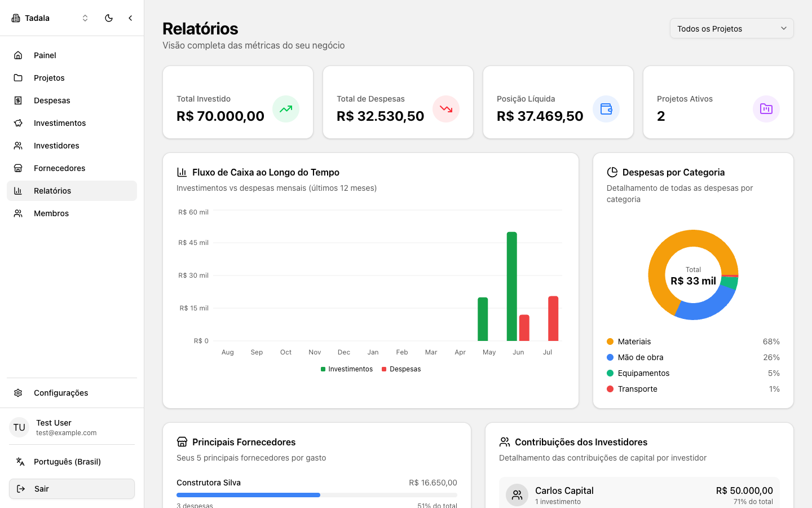Click the Despesas receipt icon
Screen dimensions: 812x508
pos(18,100)
